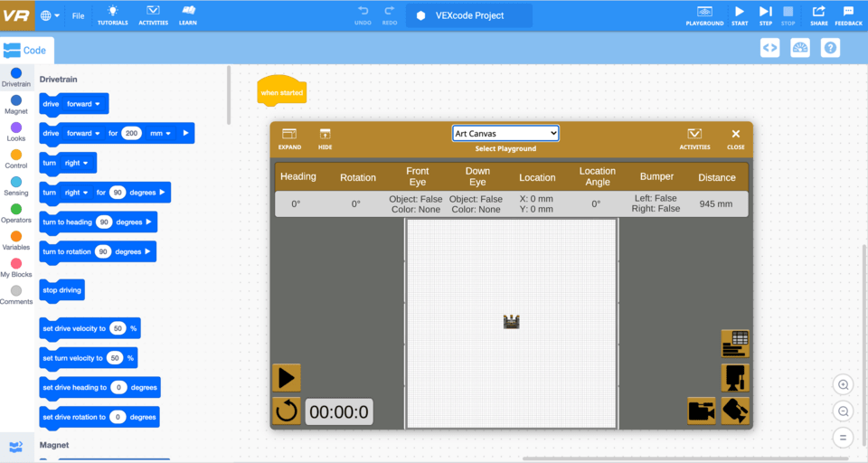This screenshot has width=868, height=463.
Task: Open direction dropdown on drive forward block
Action: 83,104
